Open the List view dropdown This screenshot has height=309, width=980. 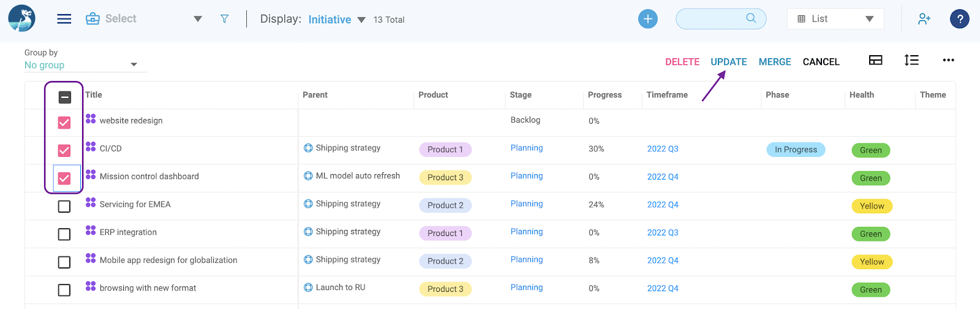835,19
